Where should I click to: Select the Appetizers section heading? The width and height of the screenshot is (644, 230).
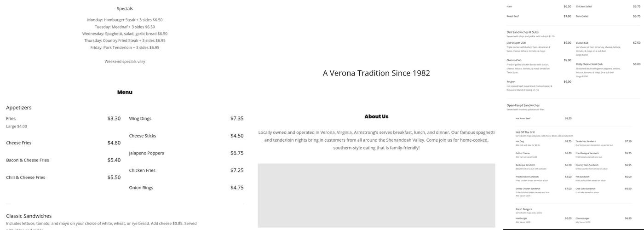point(19,108)
